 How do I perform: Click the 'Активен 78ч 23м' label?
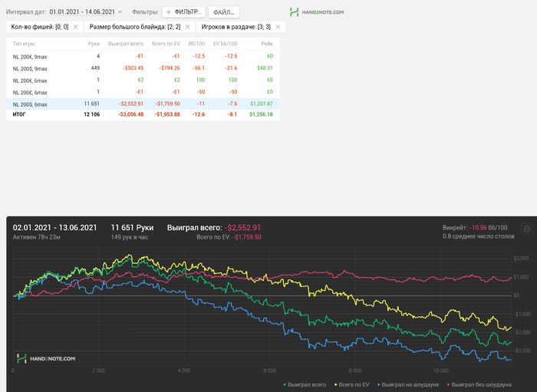tap(36, 237)
